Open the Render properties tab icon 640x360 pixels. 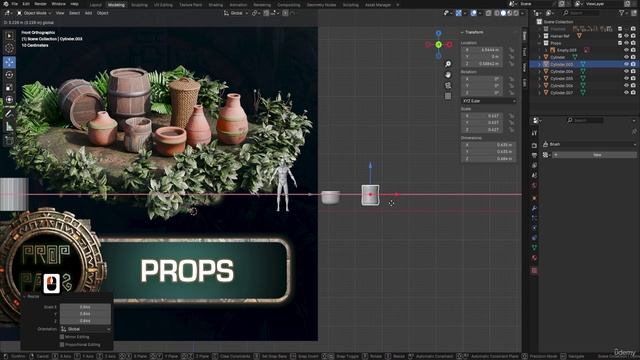click(x=534, y=145)
